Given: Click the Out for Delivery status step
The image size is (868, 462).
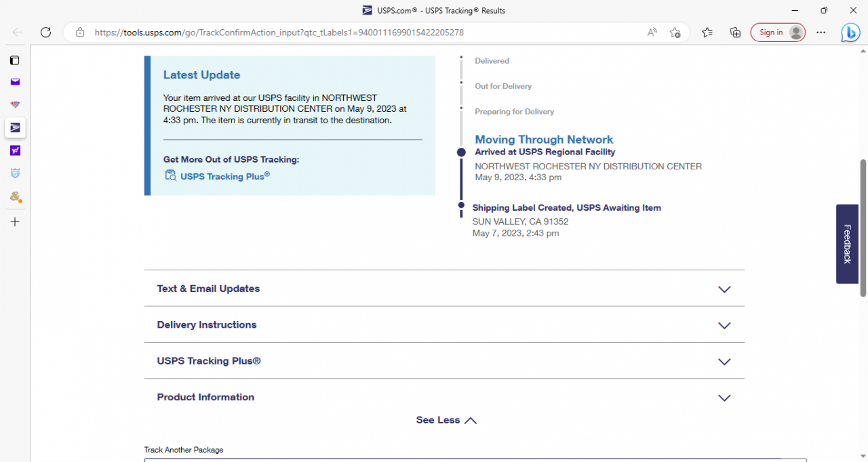Looking at the screenshot, I should coord(503,86).
